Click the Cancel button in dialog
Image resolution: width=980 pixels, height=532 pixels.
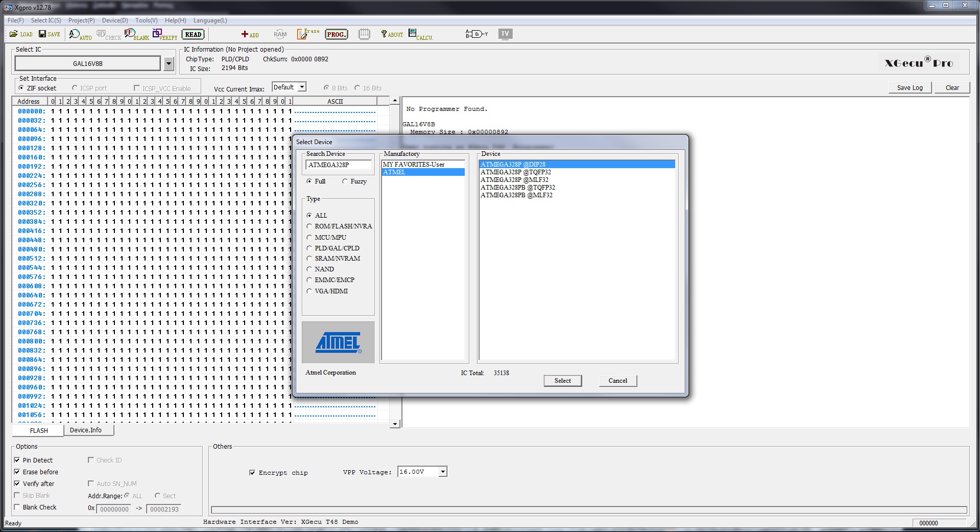tap(618, 381)
